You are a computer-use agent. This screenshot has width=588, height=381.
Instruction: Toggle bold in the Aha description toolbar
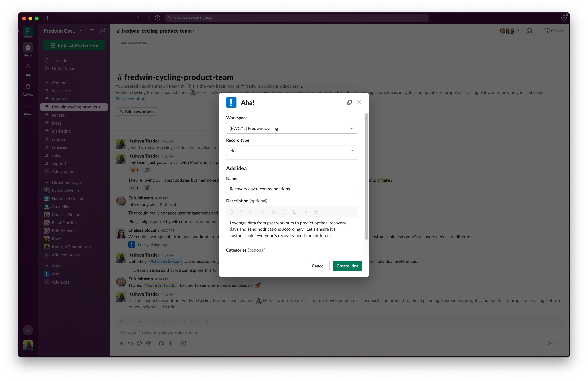pos(232,212)
